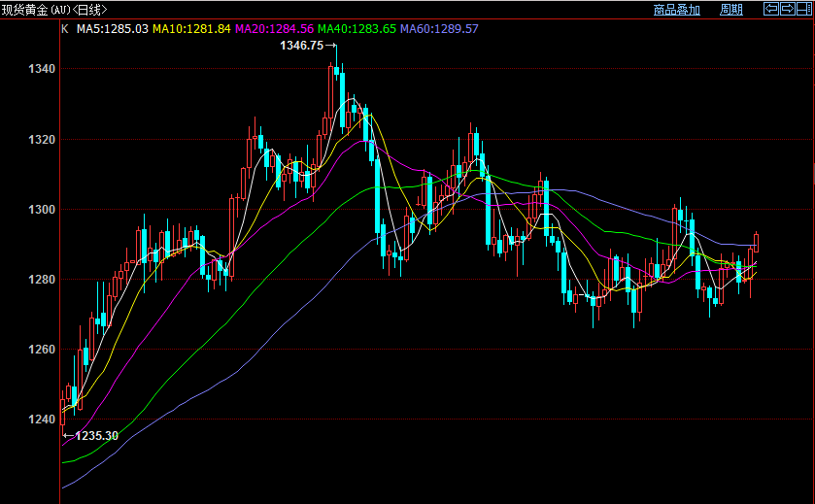
Task: Click the tallest candlestick near 1346.75
Action: click(x=336, y=62)
